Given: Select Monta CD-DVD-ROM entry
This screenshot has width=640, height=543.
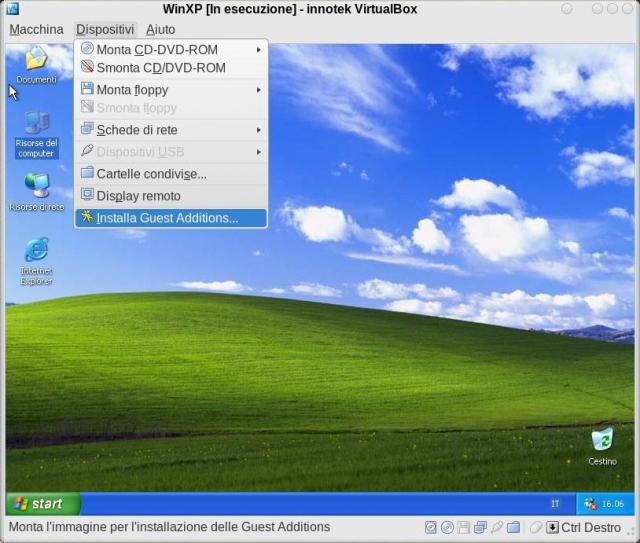Looking at the screenshot, I should coord(171,49).
